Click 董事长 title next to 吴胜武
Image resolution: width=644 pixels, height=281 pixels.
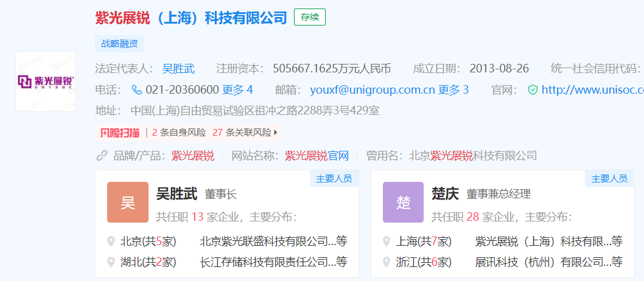pos(221,194)
